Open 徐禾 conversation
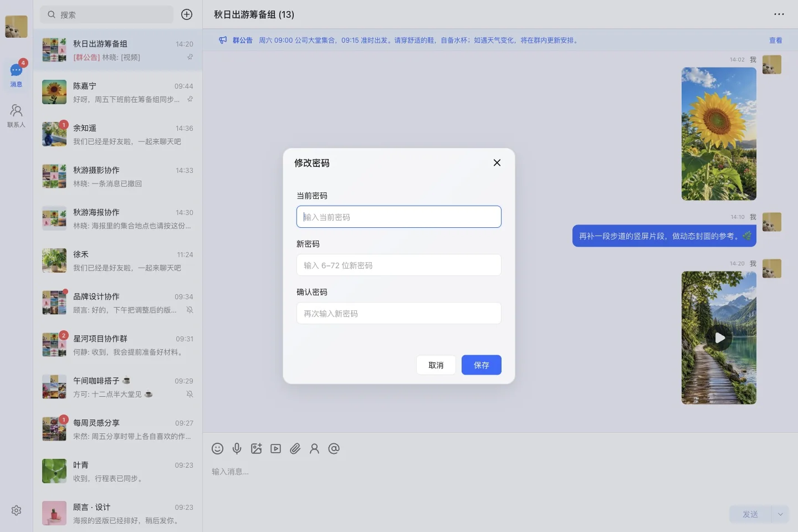 click(x=117, y=260)
